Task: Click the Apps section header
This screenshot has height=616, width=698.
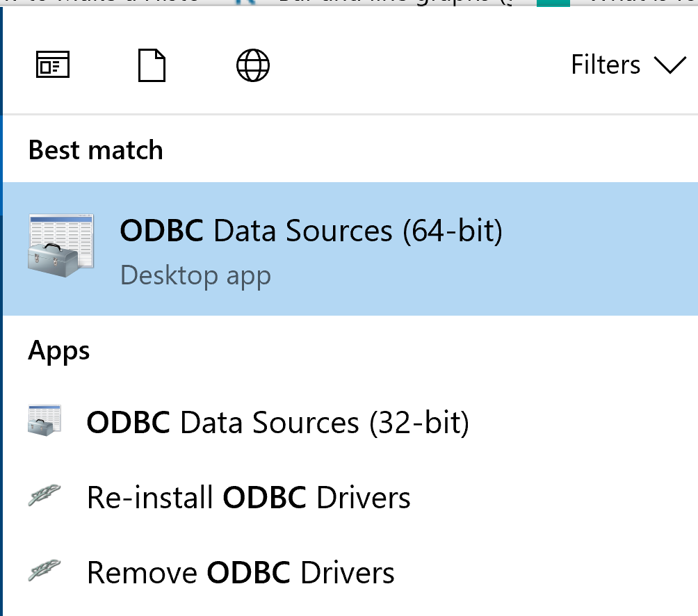Action: 58,350
